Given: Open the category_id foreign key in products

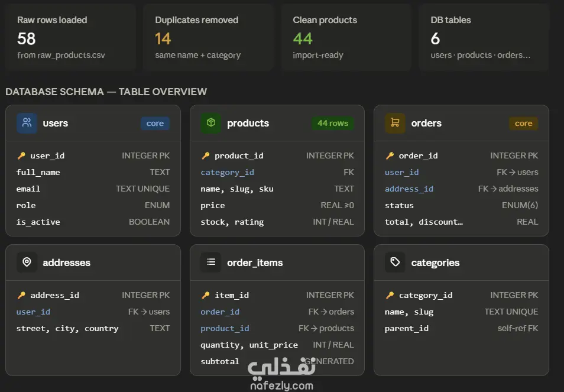Looking at the screenshot, I should click(228, 172).
